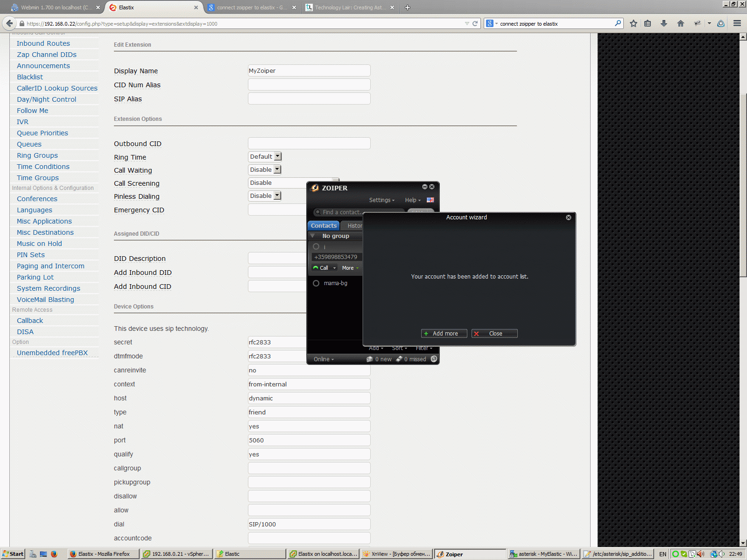Expand the Call button options arrow
The height and width of the screenshot is (560, 747).
[334, 268]
